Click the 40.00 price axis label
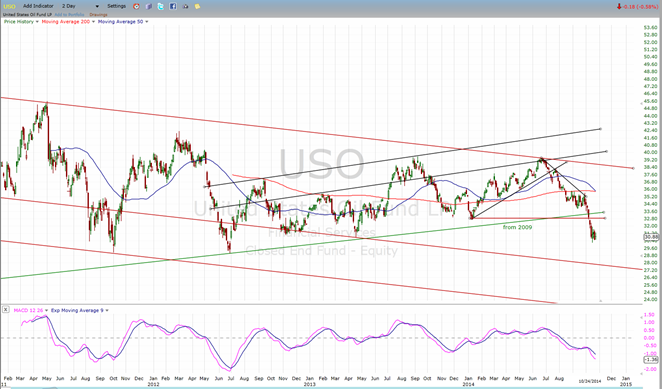The image size is (662, 389). click(x=651, y=152)
